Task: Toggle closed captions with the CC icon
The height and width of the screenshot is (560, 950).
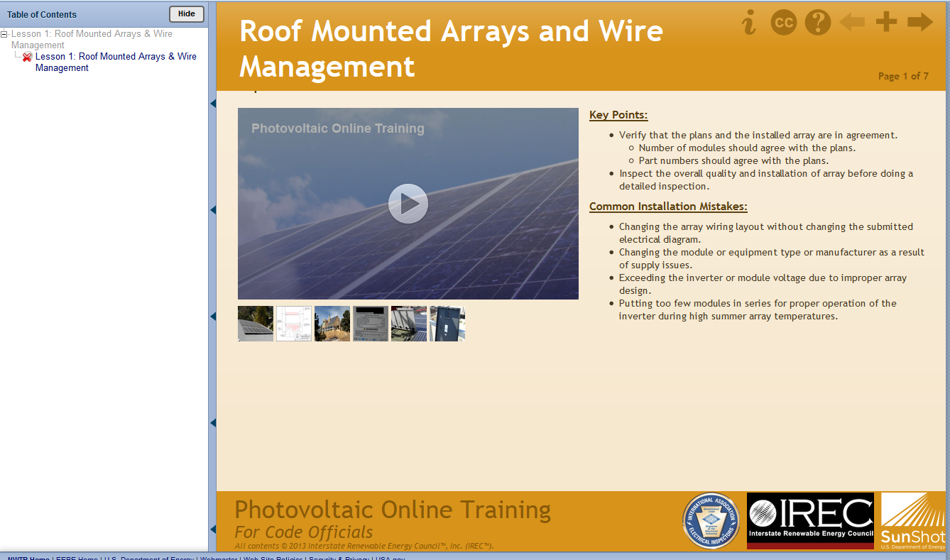Action: pyautogui.click(x=783, y=21)
